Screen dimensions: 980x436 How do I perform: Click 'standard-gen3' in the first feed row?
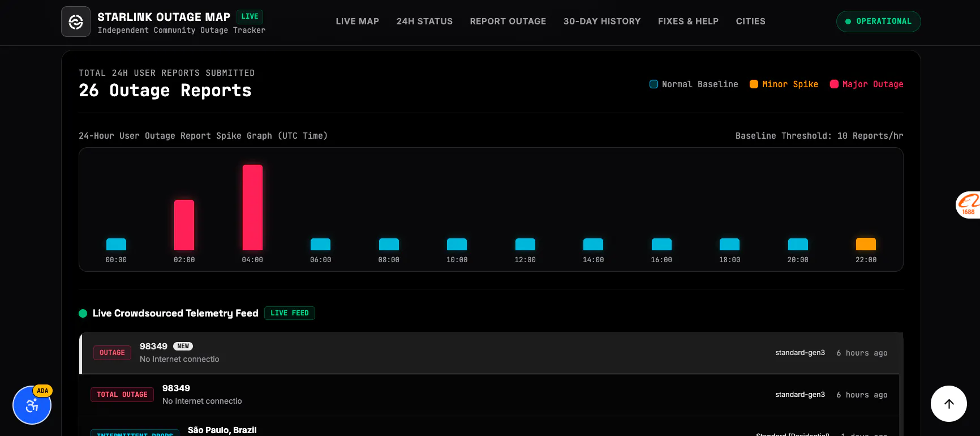pos(800,353)
